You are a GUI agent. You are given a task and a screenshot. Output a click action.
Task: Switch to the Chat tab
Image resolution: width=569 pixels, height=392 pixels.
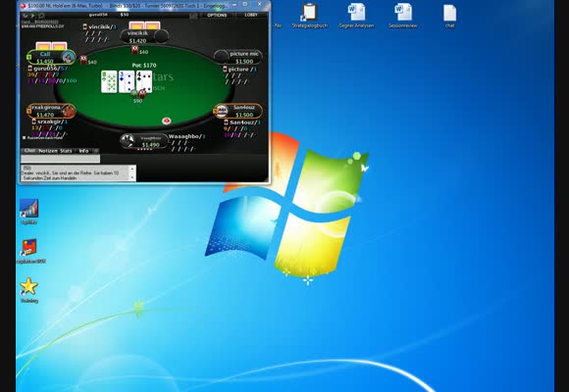[29, 151]
